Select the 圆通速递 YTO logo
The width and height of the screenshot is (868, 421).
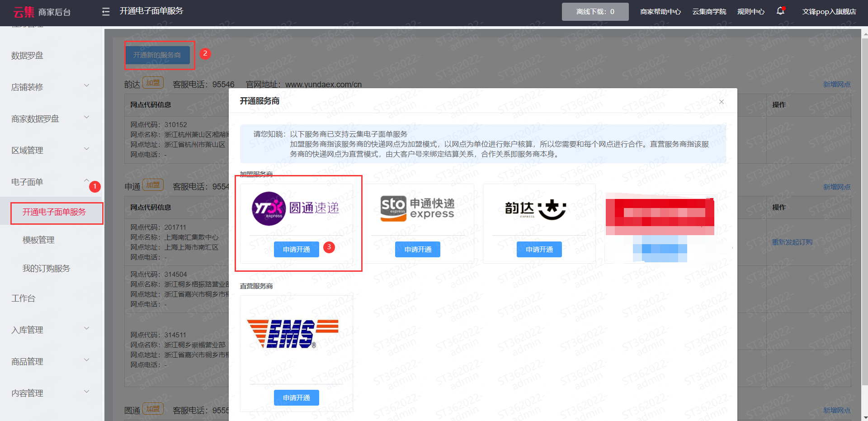click(296, 208)
